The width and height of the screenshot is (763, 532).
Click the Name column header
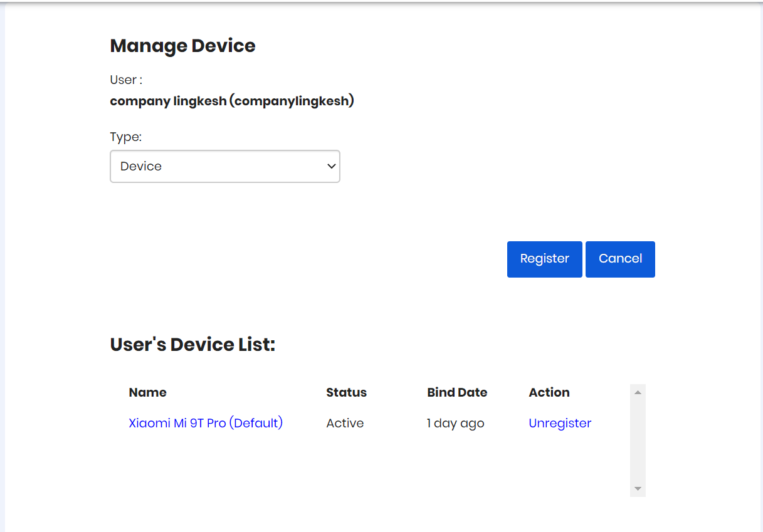(x=147, y=392)
